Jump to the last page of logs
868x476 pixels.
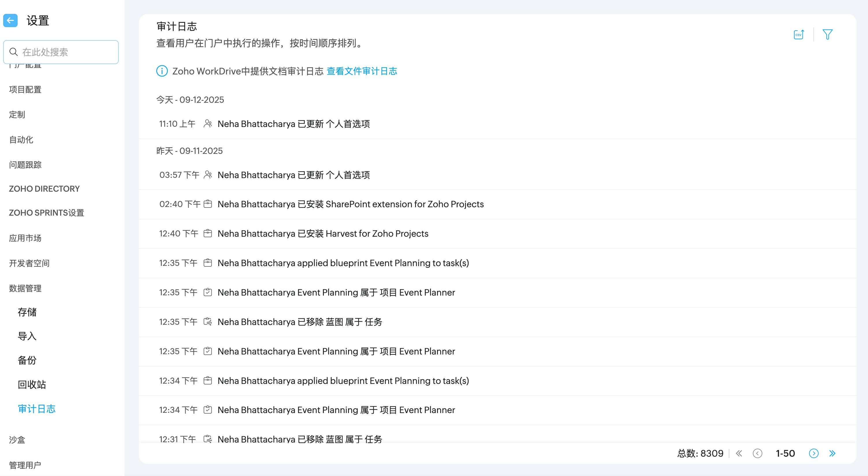tap(832, 453)
